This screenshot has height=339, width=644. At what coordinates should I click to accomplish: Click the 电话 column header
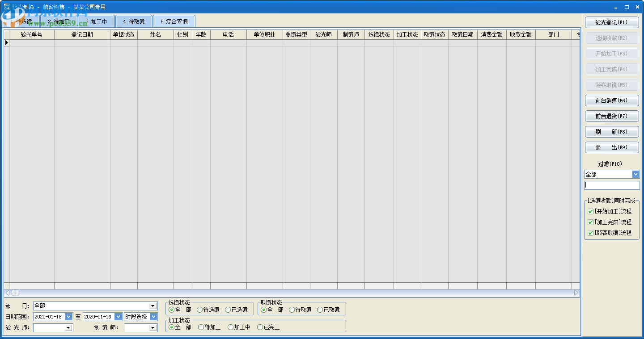(x=229, y=35)
